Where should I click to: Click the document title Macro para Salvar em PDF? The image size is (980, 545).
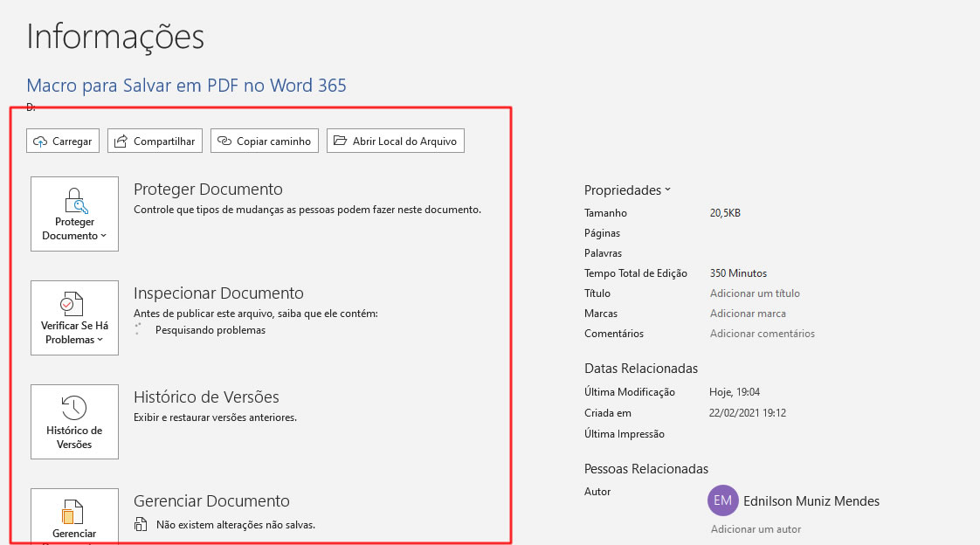point(186,85)
